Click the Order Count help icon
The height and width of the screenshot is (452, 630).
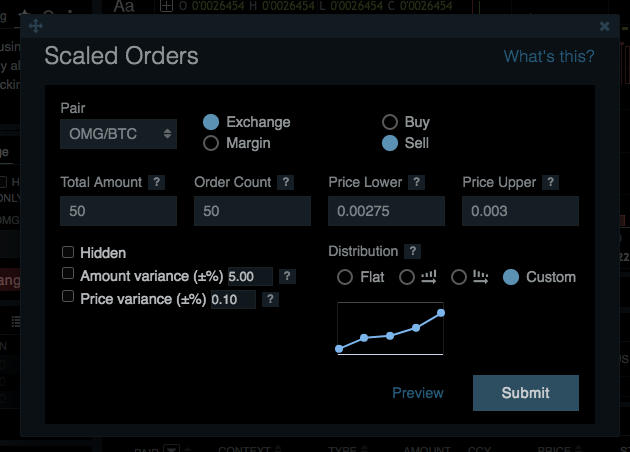pyautogui.click(x=286, y=182)
